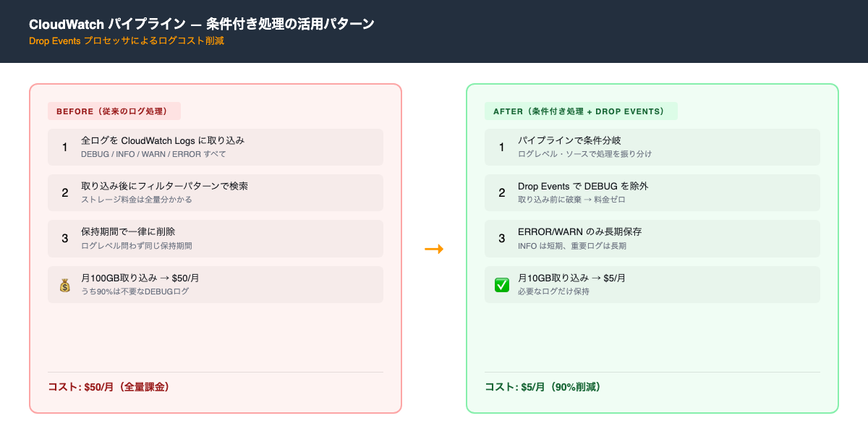Click the title CloudWatch パイプライン heading
This screenshot has height=434, width=868.
200,23
